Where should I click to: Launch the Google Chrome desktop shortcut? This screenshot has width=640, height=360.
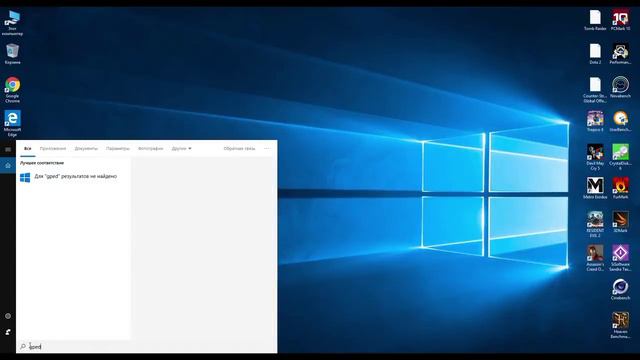tap(13, 90)
